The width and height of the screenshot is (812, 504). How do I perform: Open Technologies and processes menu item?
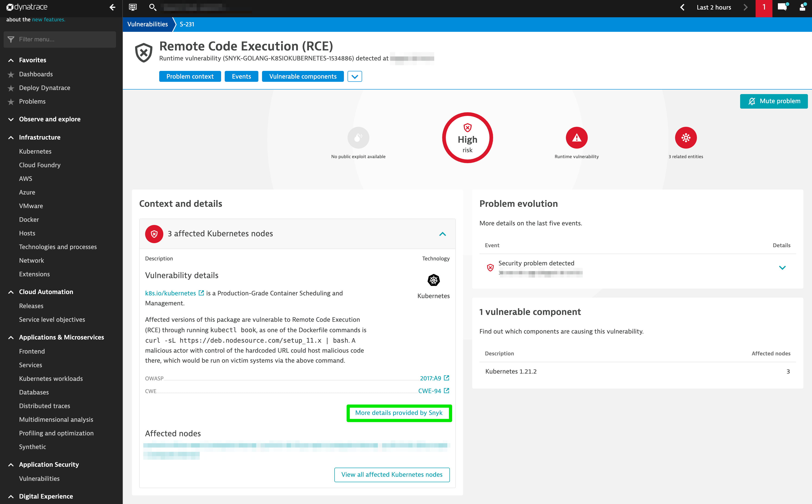[58, 247]
